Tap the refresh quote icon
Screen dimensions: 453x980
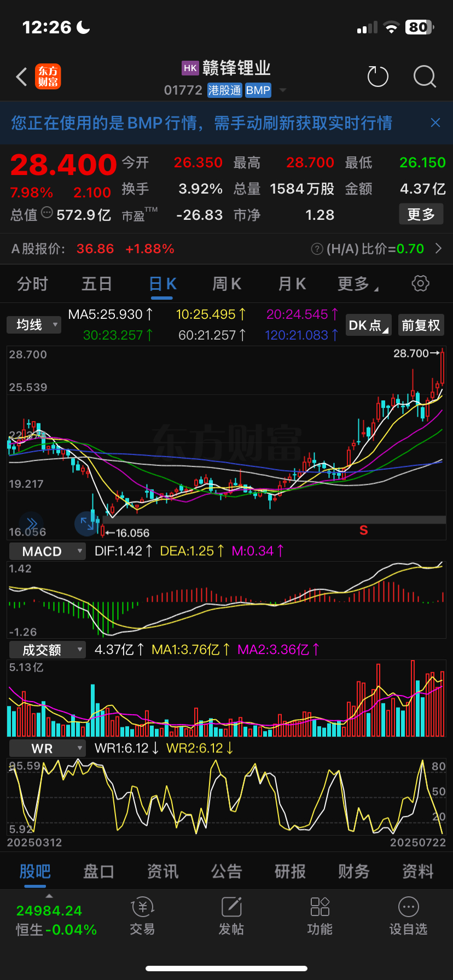tap(377, 77)
